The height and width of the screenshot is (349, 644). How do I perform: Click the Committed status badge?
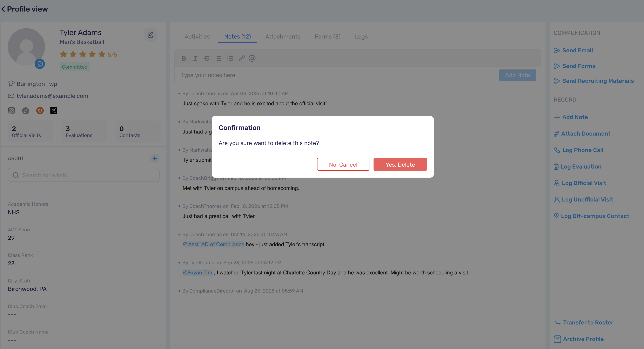coord(74,67)
